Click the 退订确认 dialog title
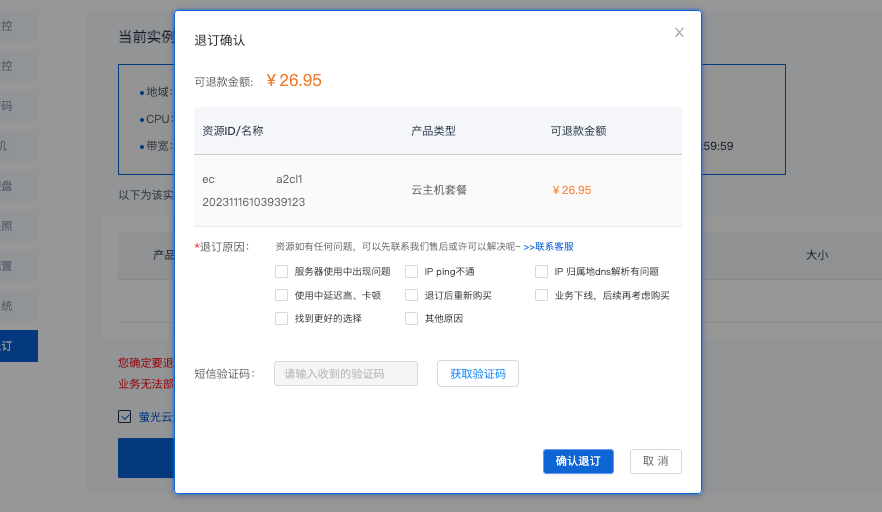882x512 pixels. pos(220,41)
